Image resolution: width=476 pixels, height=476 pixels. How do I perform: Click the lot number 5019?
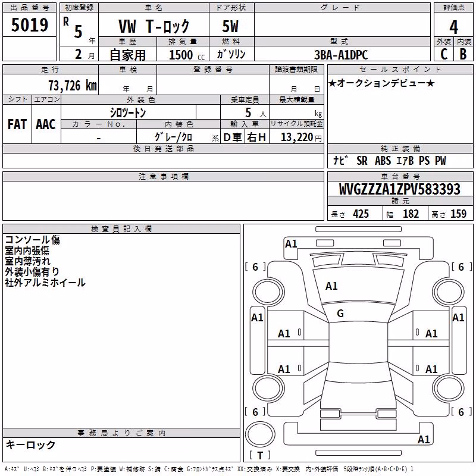click(x=29, y=25)
